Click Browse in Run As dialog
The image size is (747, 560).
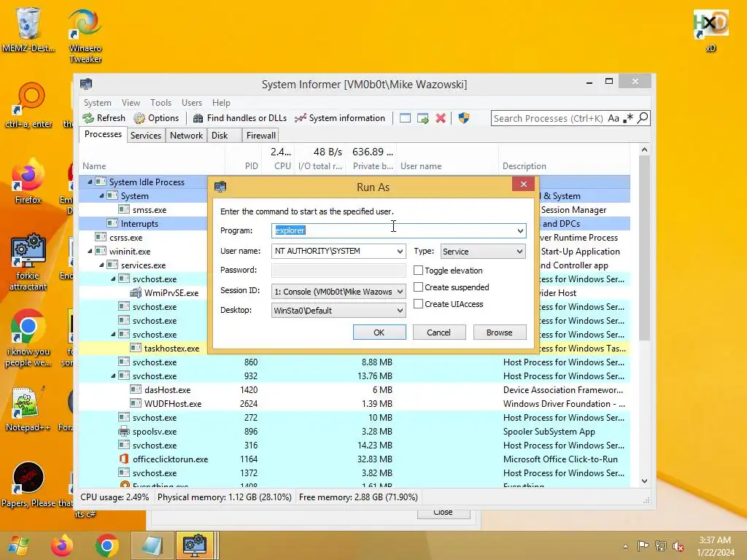499,332
